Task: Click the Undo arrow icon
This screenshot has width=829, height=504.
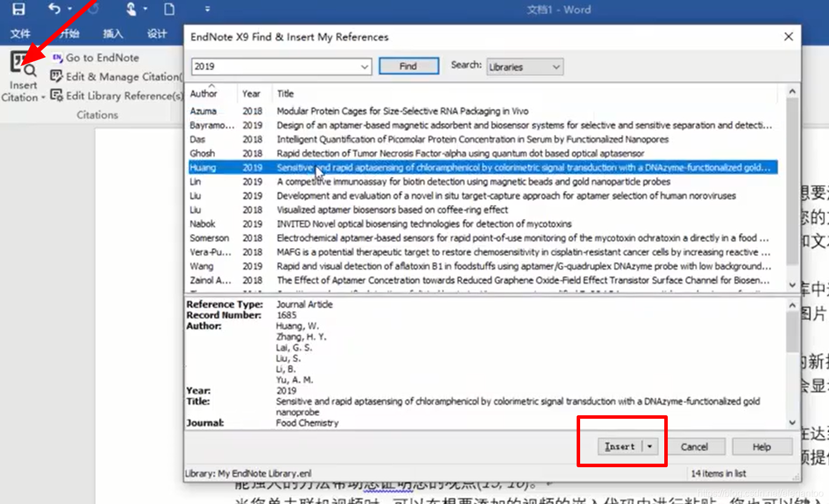Action: click(54, 9)
